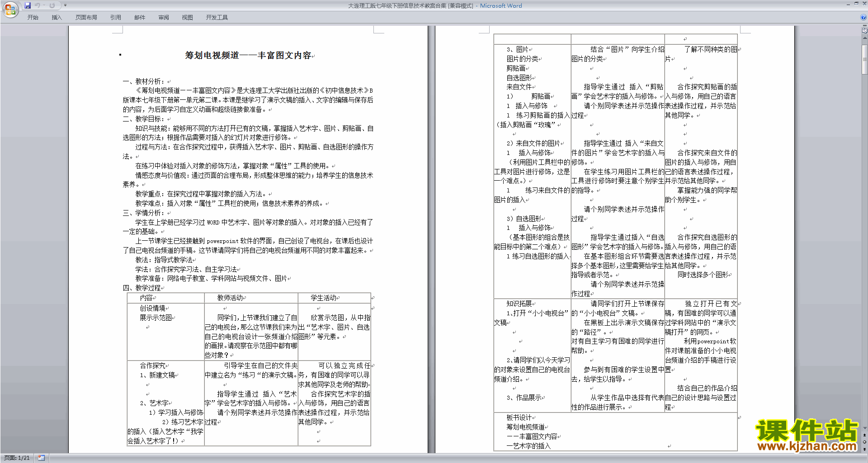
Task: Click the text 筹划电视频道 under 板书设计
Action: (x=525, y=427)
